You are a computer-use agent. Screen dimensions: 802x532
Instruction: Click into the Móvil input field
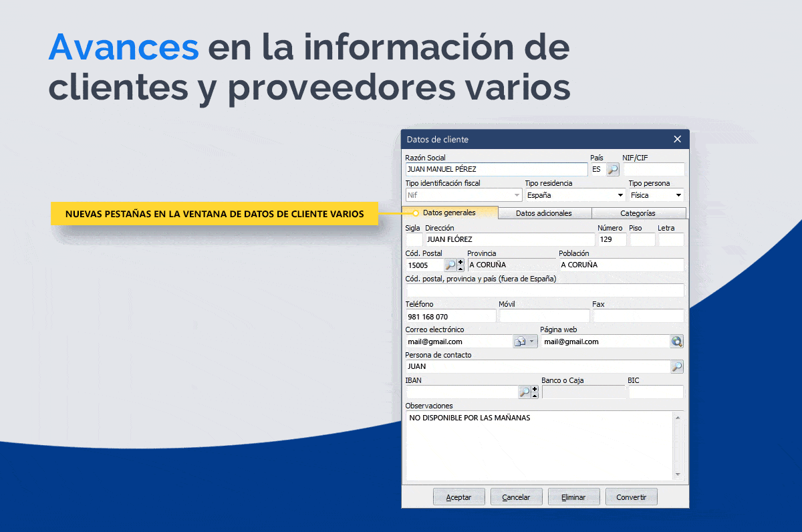coord(544,316)
